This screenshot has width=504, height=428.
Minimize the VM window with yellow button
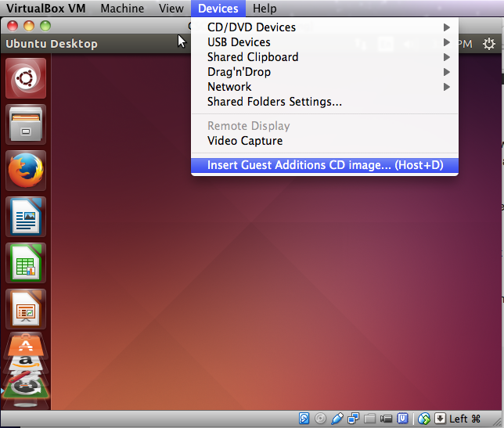pyautogui.click(x=29, y=26)
